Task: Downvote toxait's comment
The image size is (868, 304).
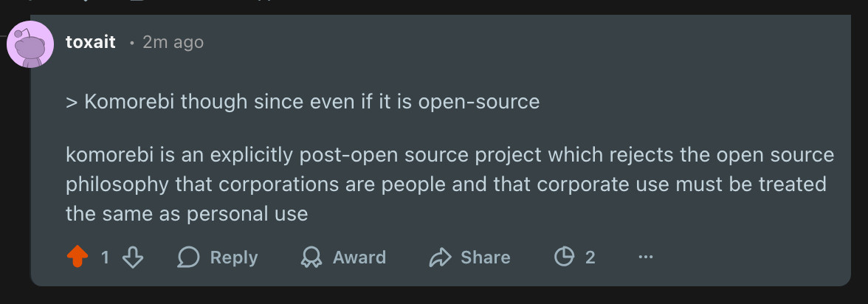Action: pyautogui.click(x=132, y=257)
